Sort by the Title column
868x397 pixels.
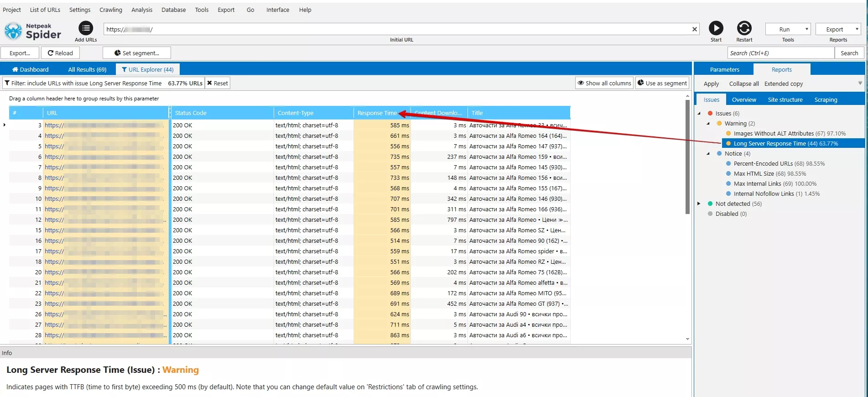click(x=519, y=113)
